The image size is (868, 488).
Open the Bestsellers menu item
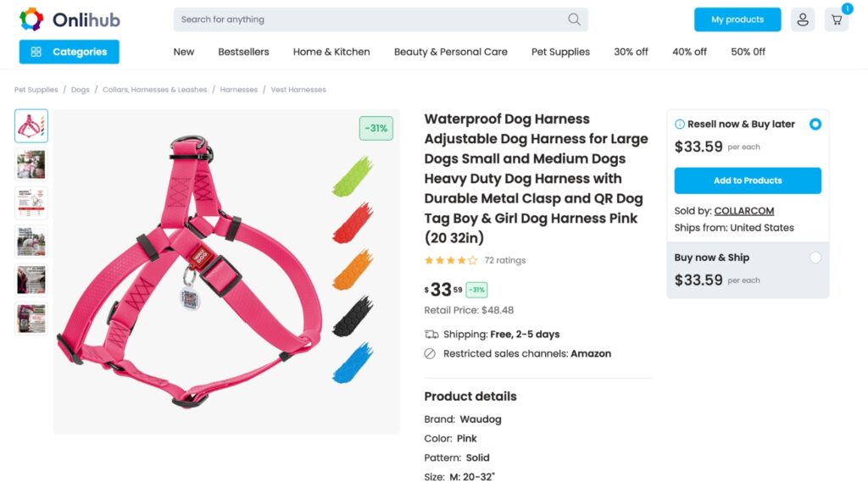(243, 52)
